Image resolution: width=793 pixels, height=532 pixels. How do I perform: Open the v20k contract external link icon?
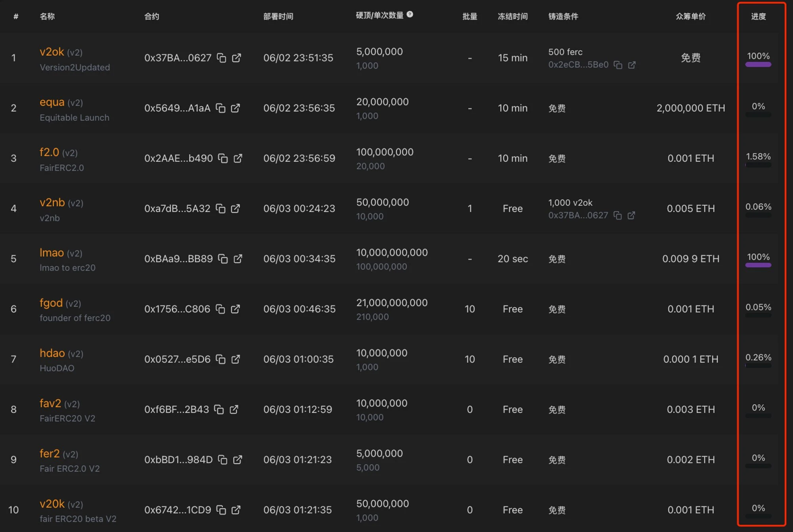(236, 510)
